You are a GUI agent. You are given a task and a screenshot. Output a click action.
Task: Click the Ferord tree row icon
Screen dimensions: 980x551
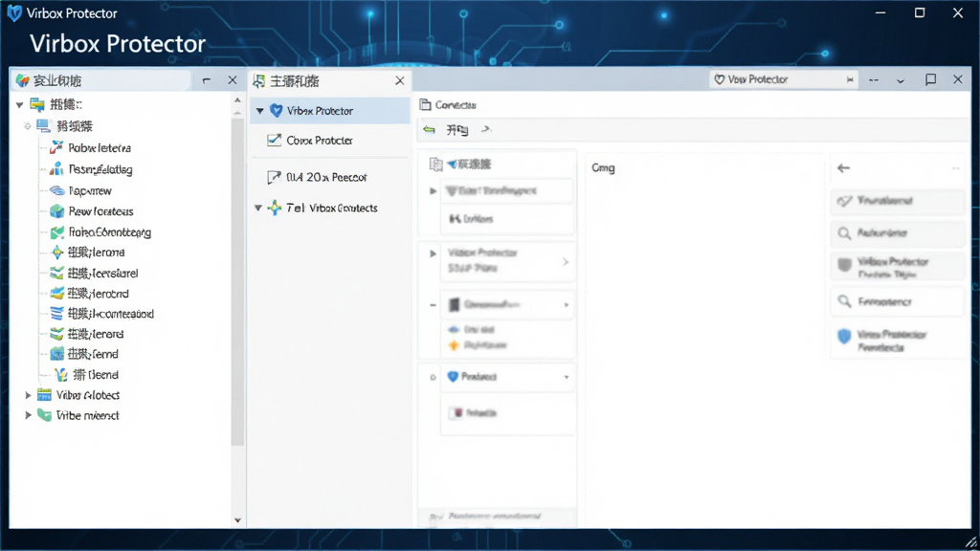pyautogui.click(x=56, y=334)
